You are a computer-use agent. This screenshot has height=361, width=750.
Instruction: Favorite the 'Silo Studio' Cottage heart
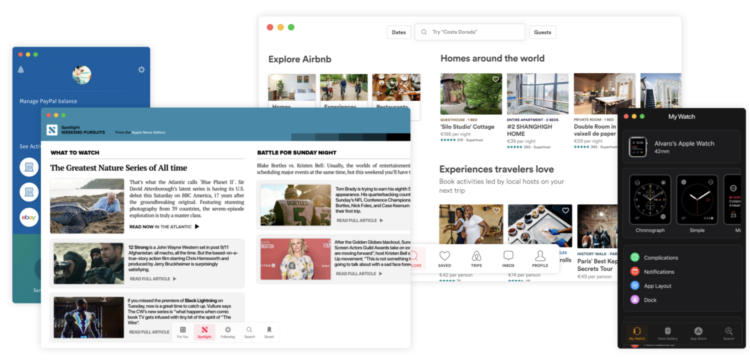tap(496, 79)
